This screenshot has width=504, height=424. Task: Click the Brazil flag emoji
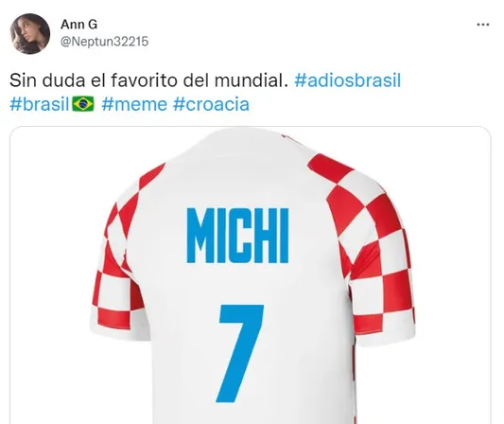pos(83,103)
